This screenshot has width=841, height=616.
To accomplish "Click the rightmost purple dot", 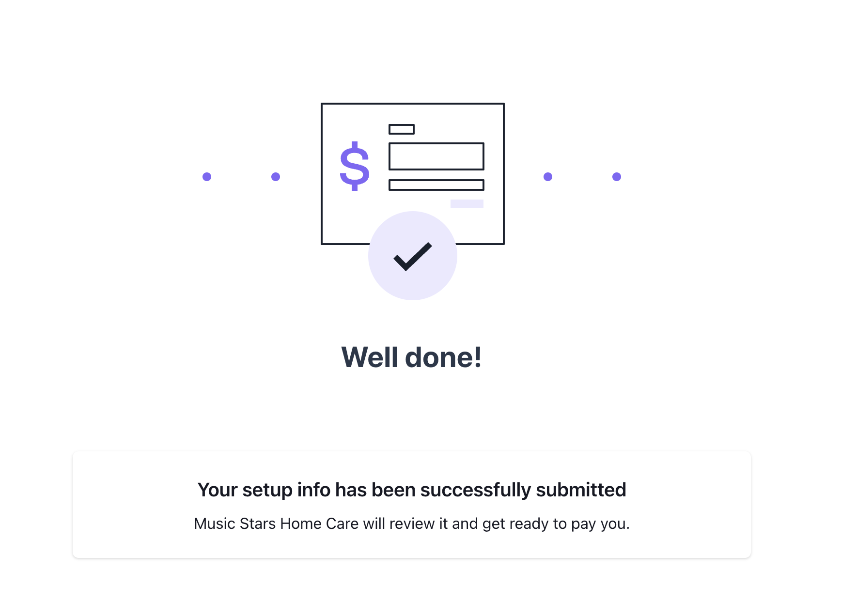I will [x=617, y=177].
